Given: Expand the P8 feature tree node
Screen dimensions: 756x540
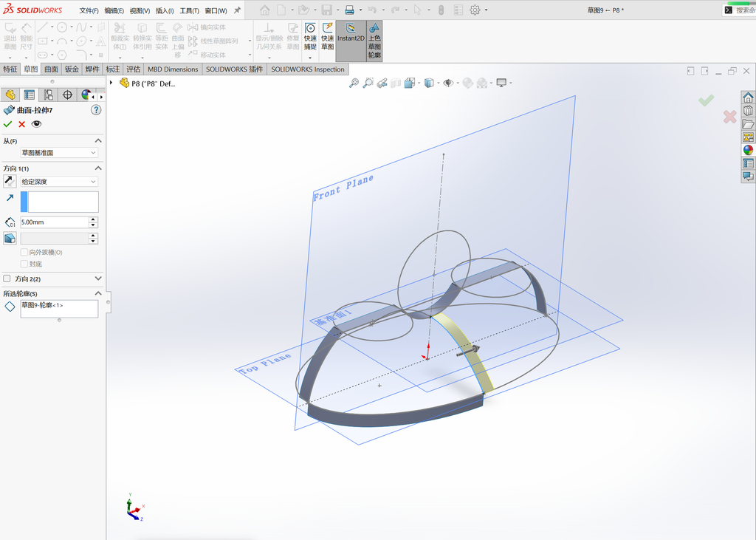Looking at the screenshot, I should tap(111, 83).
